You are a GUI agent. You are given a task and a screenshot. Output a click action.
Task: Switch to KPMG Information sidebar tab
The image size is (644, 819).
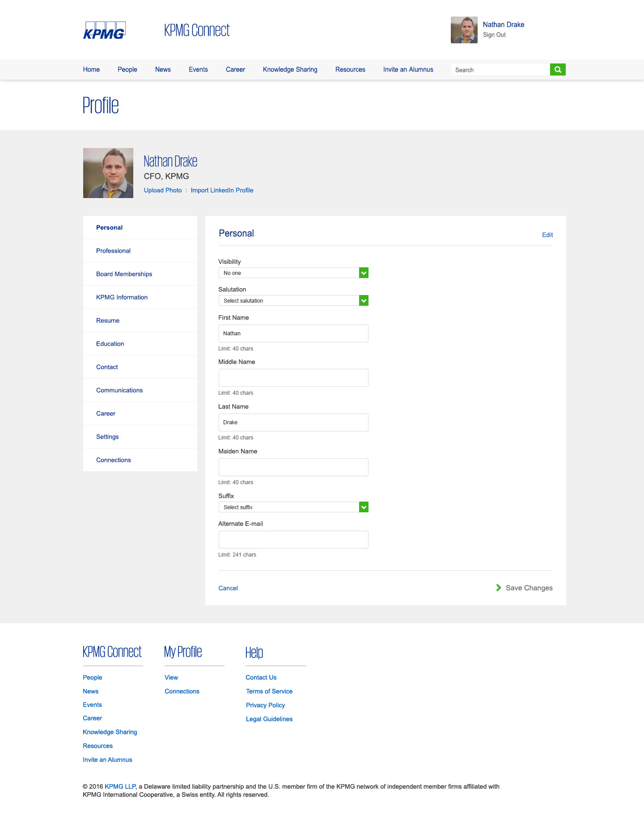[x=140, y=297]
